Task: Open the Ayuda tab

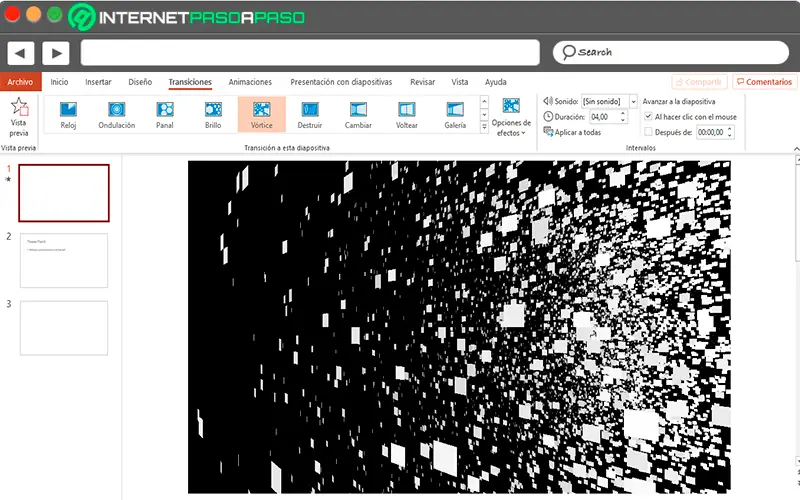Action: (x=495, y=82)
